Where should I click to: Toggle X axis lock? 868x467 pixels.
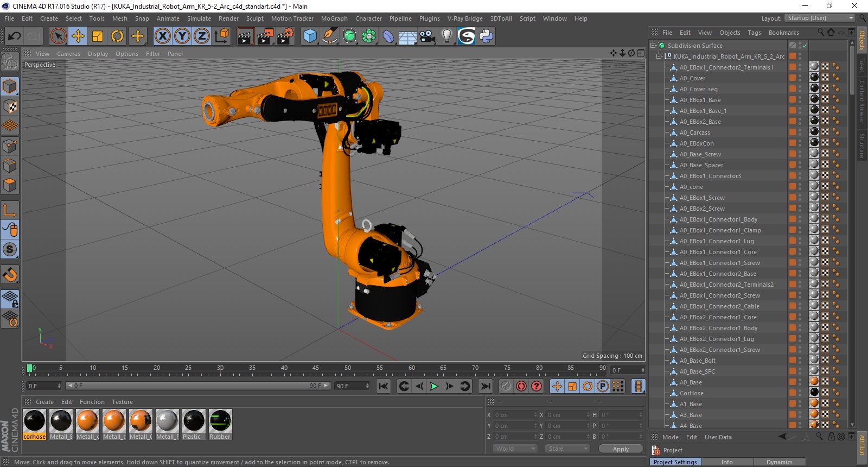pos(162,36)
